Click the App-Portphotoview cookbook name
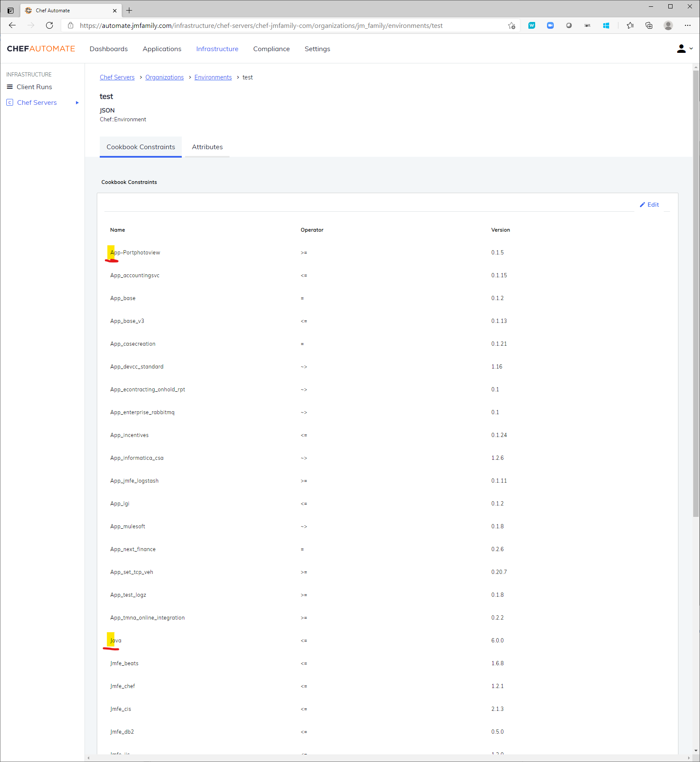700x762 pixels. (x=135, y=252)
